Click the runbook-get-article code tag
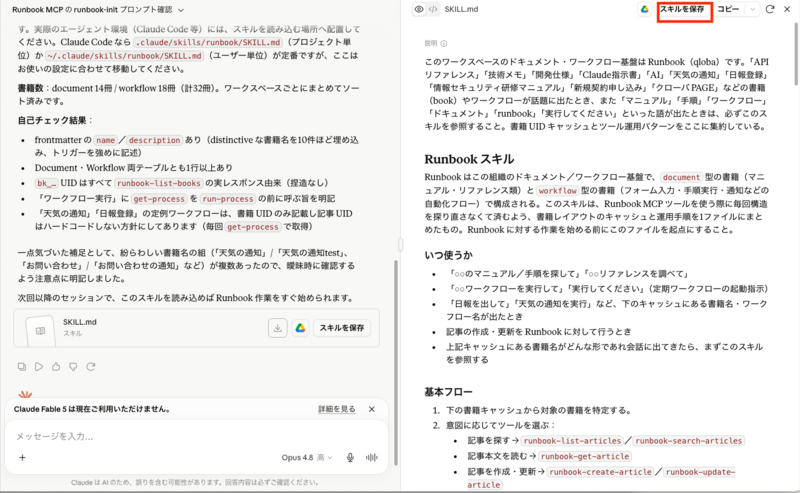Image resolution: width=800 pixels, height=493 pixels. [585, 456]
